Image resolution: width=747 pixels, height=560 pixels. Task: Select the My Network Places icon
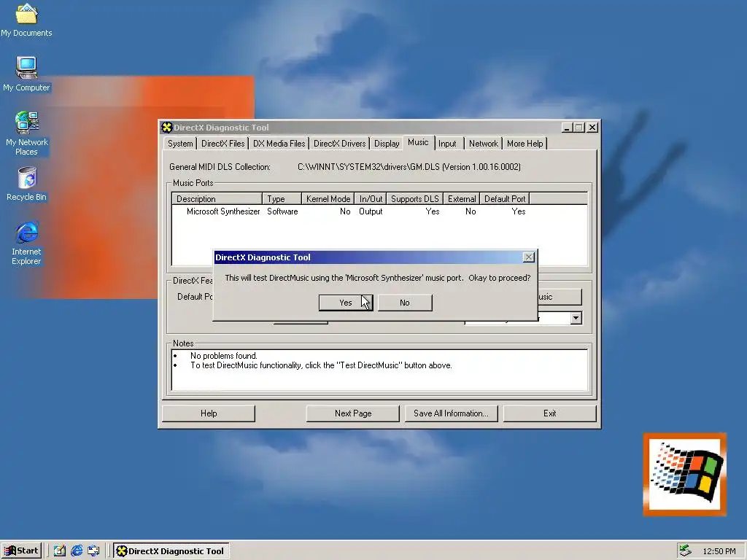[27, 133]
